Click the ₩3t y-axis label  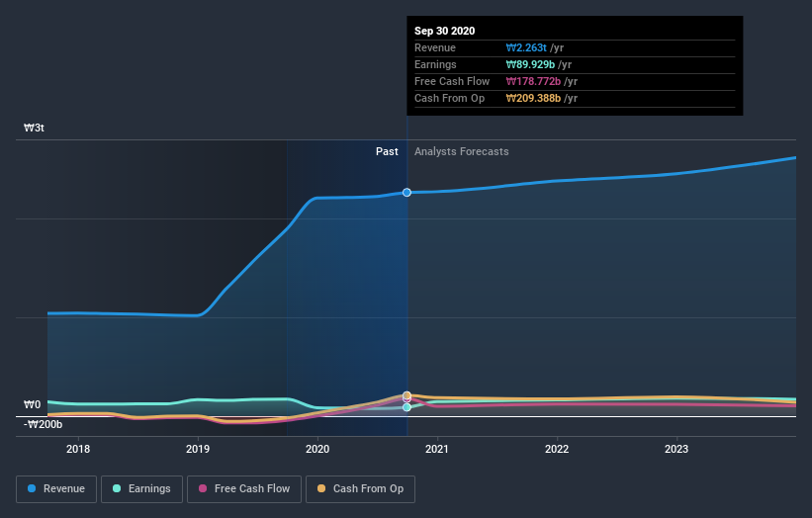34,128
